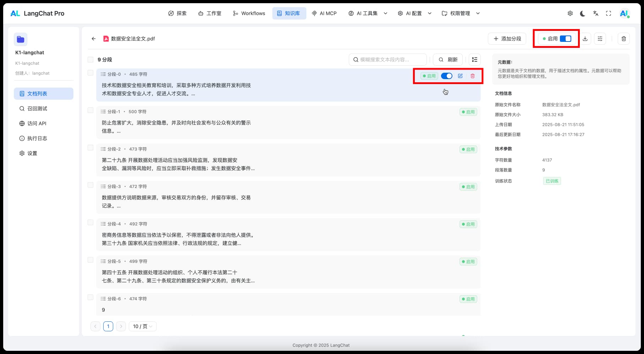
Task: Open the 10 / 页 page size selector
Action: pos(143,326)
